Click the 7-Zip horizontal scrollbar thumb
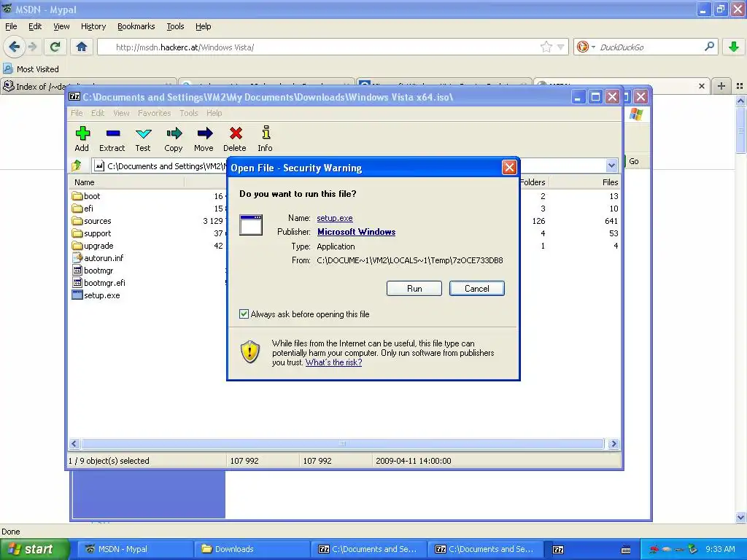This screenshot has width=747, height=560. click(343, 444)
